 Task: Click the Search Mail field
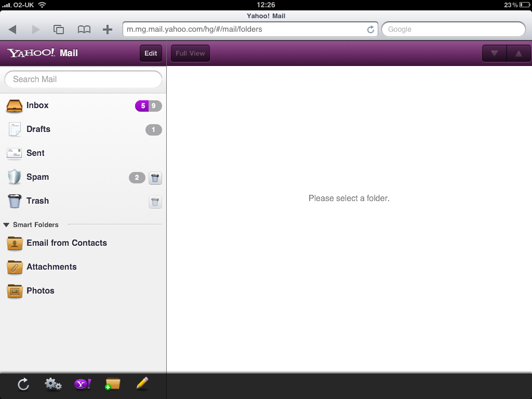(83, 79)
